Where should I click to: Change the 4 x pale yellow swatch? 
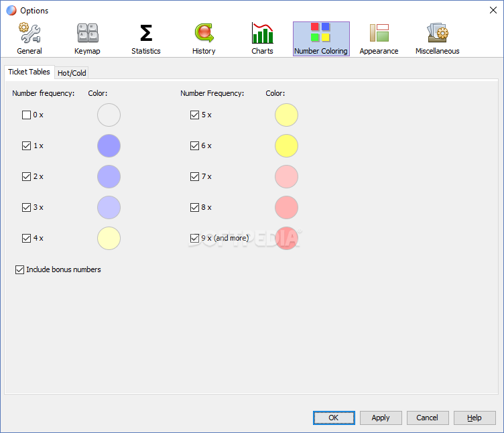coord(109,238)
